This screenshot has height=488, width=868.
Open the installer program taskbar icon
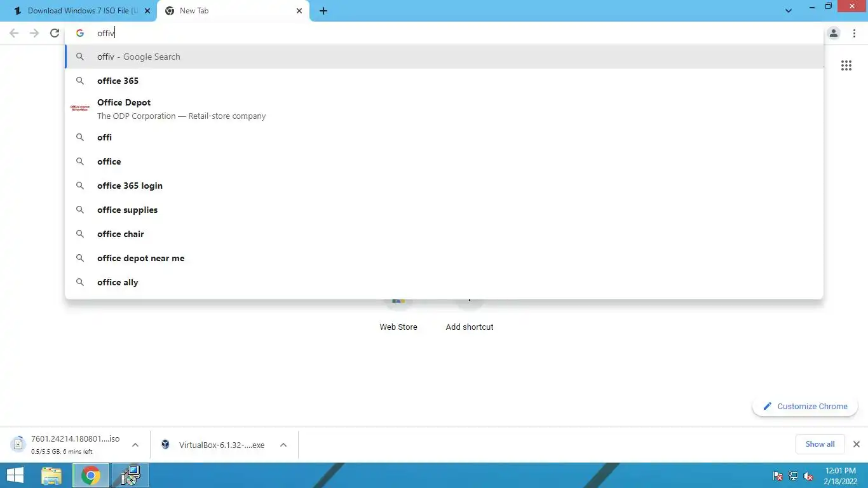[130, 475]
